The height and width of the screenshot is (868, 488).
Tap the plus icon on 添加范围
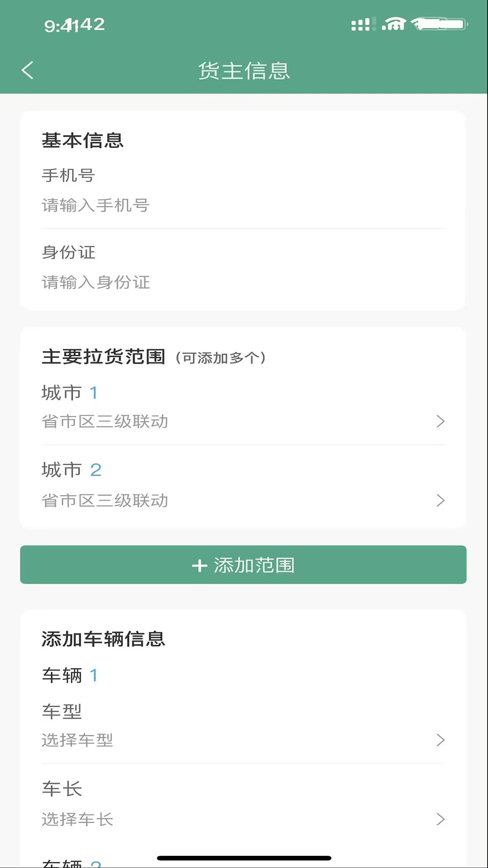pyautogui.click(x=199, y=566)
